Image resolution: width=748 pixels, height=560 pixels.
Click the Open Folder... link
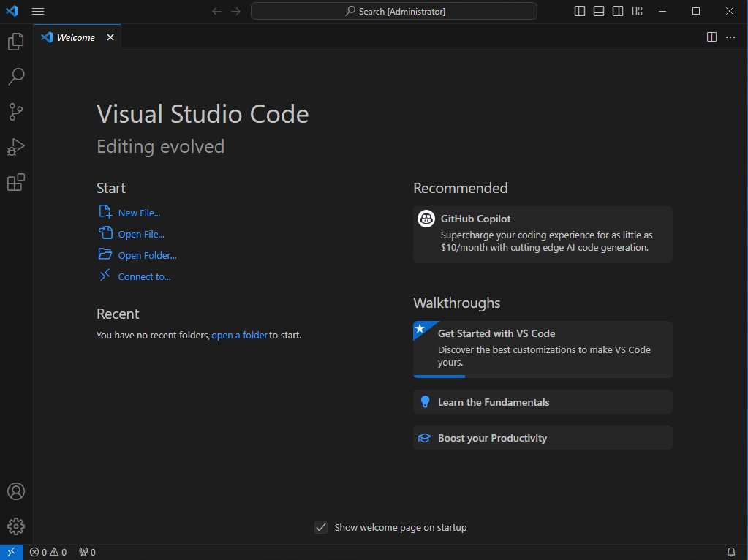pyautogui.click(x=148, y=256)
